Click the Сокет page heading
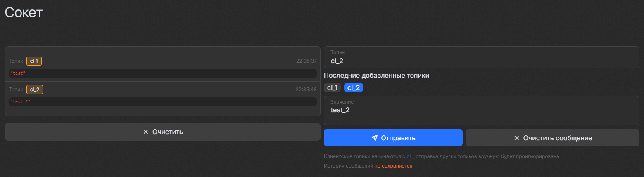Screen dimensions: 644x177 [24, 12]
